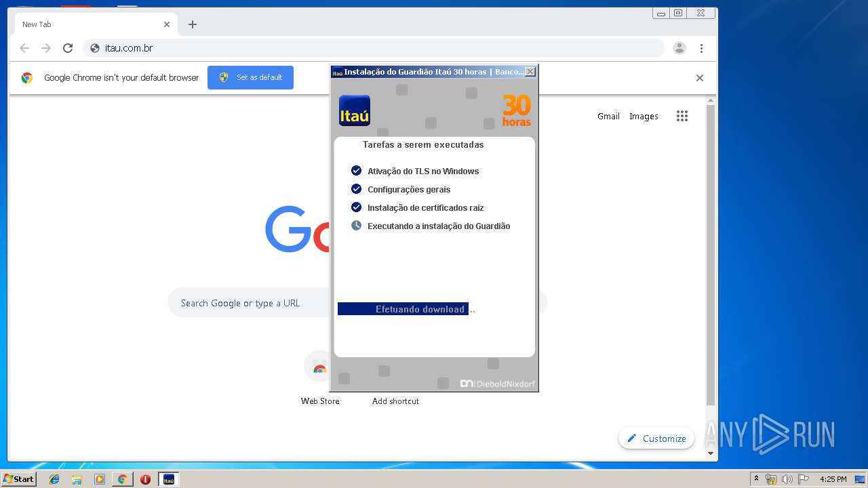This screenshot has height=488, width=868.
Task: Click the site info globe icon in the address bar
Action: (95, 48)
